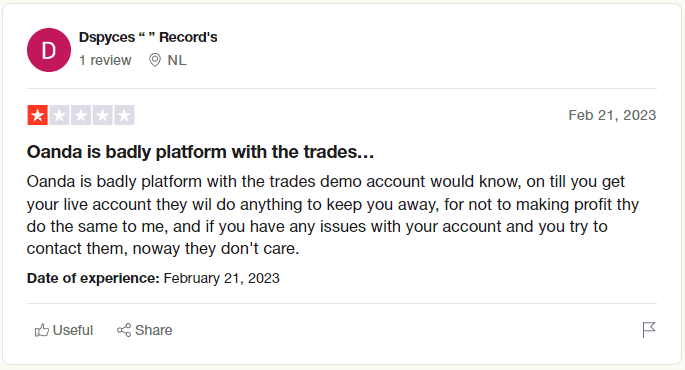Image resolution: width=685 pixels, height=370 pixels.
Task: Click the Share text label
Action: pyautogui.click(x=154, y=330)
